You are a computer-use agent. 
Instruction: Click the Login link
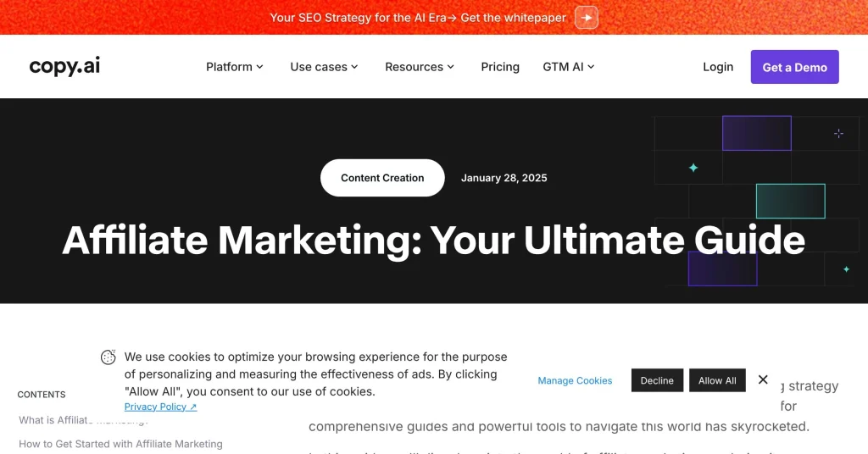[718, 67]
